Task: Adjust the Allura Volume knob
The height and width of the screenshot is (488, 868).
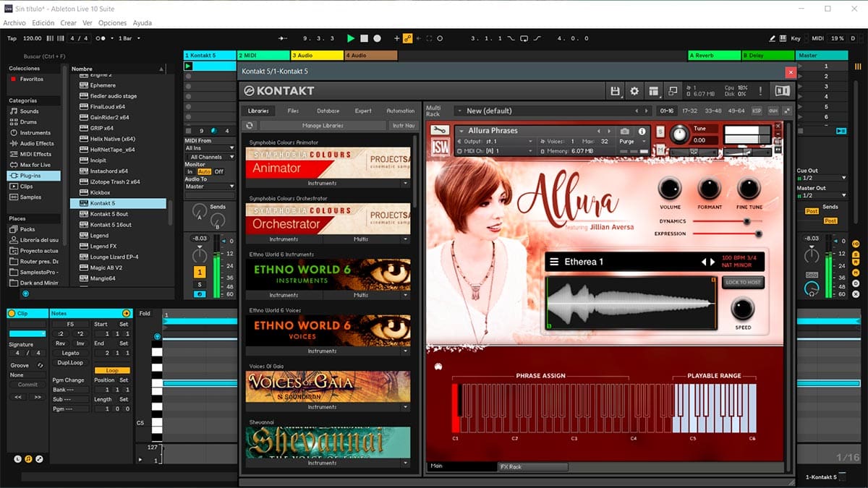Action: click(x=670, y=189)
